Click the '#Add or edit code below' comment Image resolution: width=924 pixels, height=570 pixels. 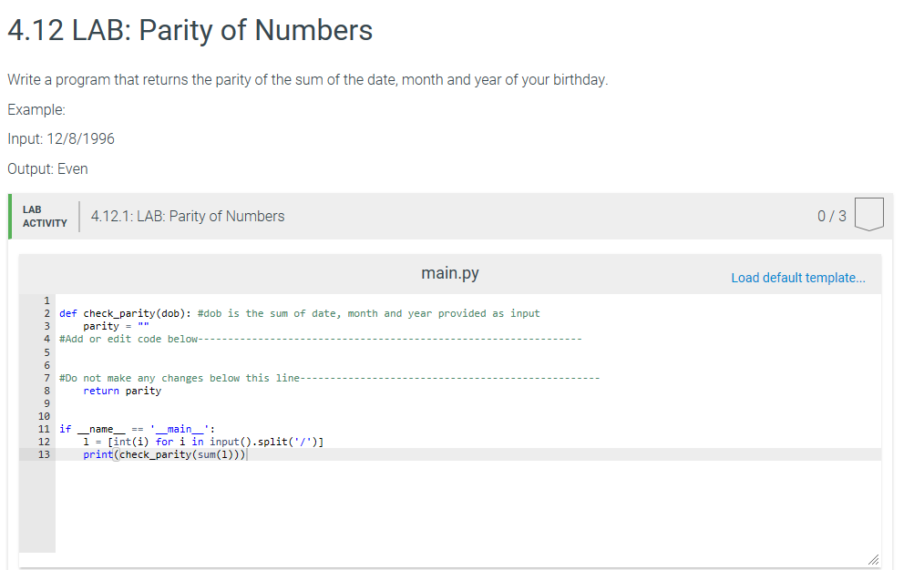coord(321,339)
